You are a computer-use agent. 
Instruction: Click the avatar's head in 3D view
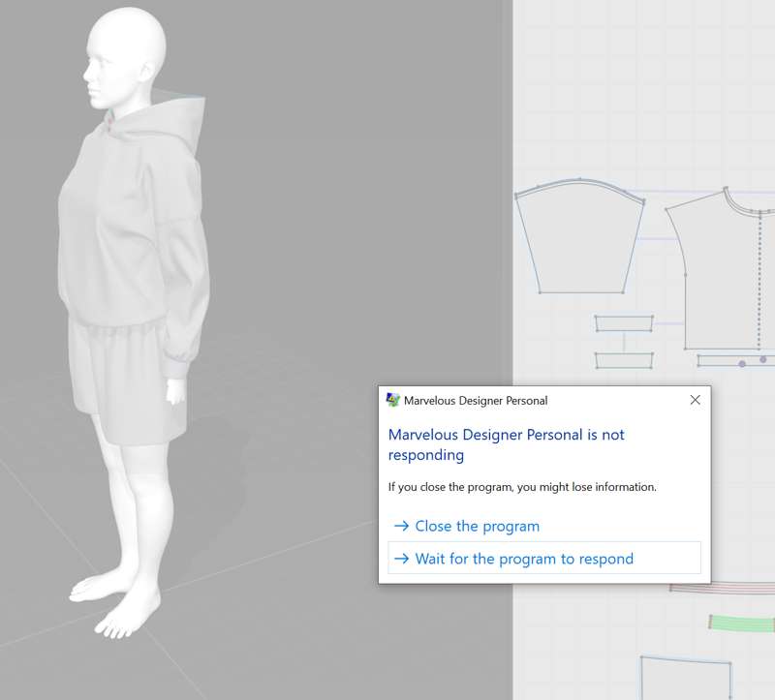(x=126, y=54)
